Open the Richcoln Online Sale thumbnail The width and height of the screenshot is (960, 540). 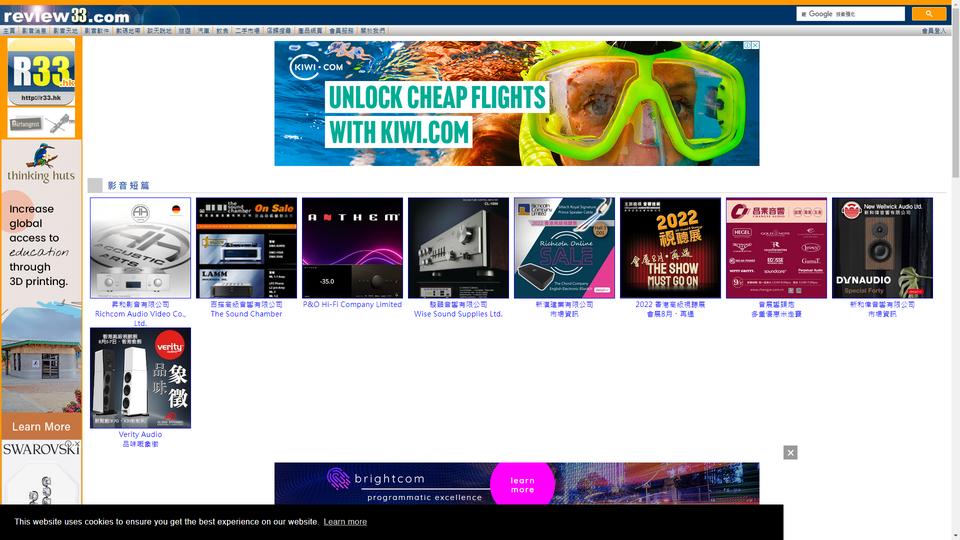pyautogui.click(x=564, y=248)
